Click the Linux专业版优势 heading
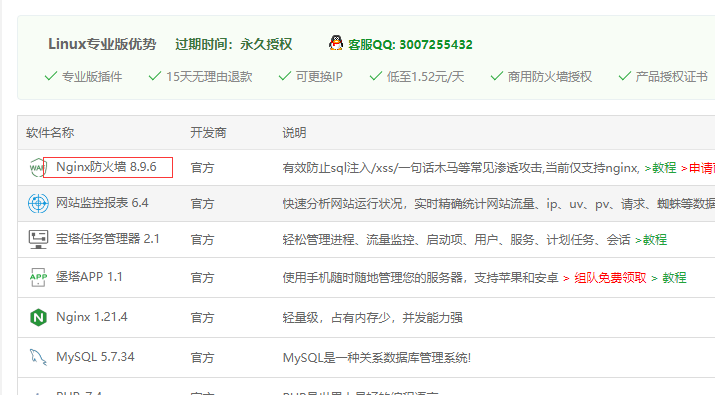 click(x=102, y=44)
